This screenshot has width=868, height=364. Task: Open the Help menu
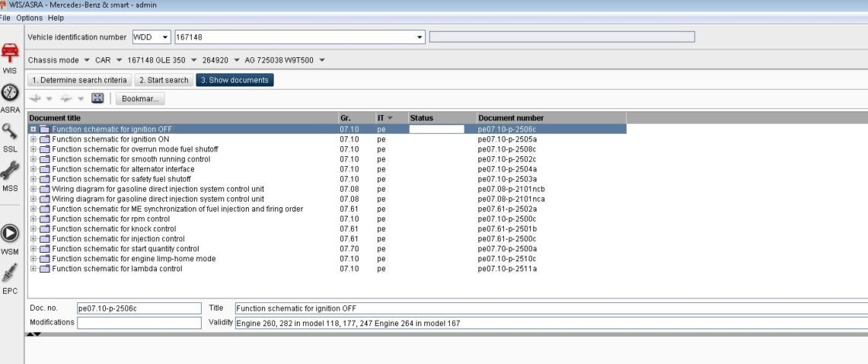pos(56,18)
